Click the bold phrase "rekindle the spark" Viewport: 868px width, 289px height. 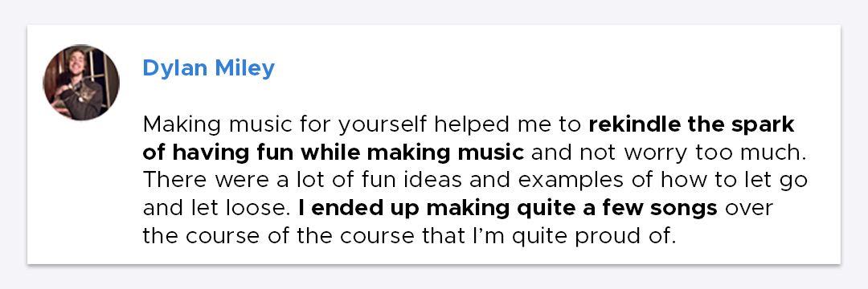pyautogui.click(x=691, y=125)
